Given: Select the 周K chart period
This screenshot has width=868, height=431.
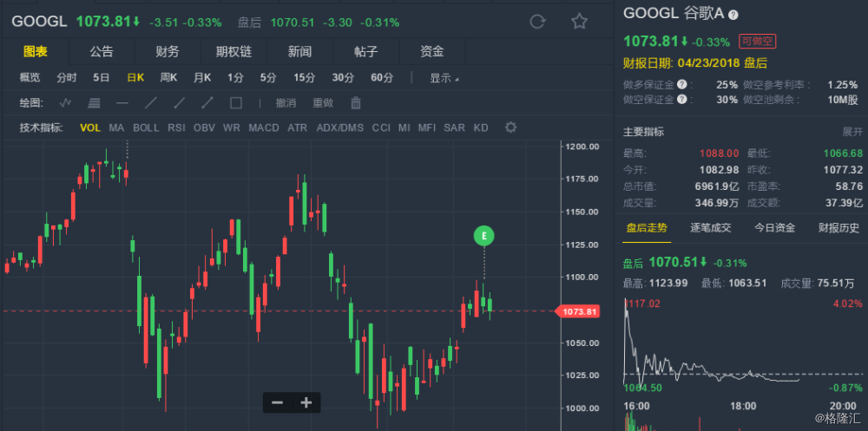Looking at the screenshot, I should click(169, 78).
